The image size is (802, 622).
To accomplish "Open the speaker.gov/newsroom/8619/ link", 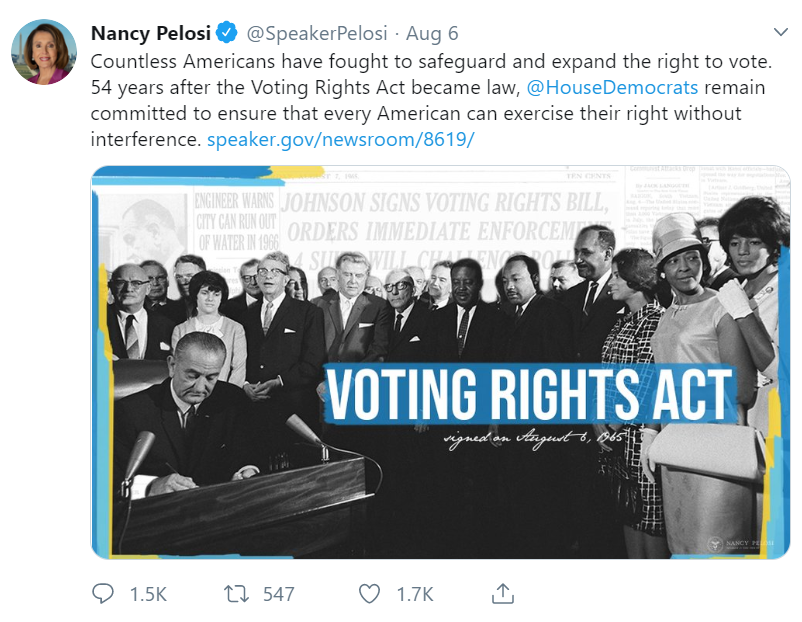I will point(341,139).
